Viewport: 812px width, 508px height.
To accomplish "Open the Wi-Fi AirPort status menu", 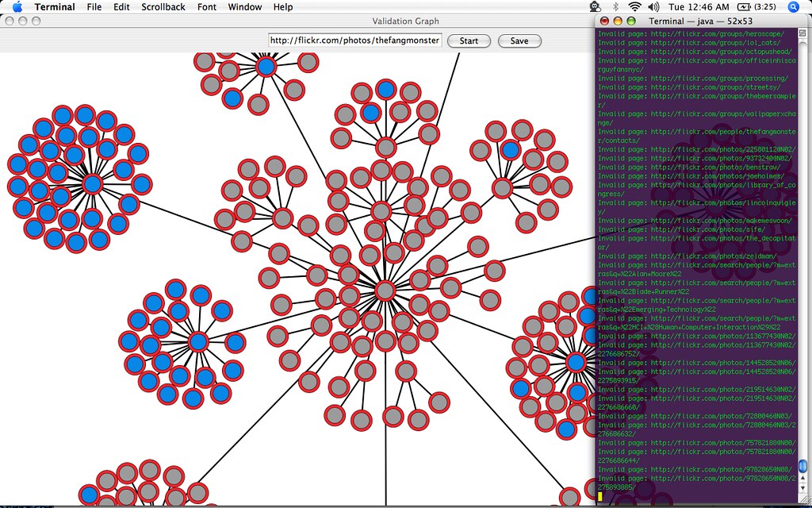I will click(634, 6).
